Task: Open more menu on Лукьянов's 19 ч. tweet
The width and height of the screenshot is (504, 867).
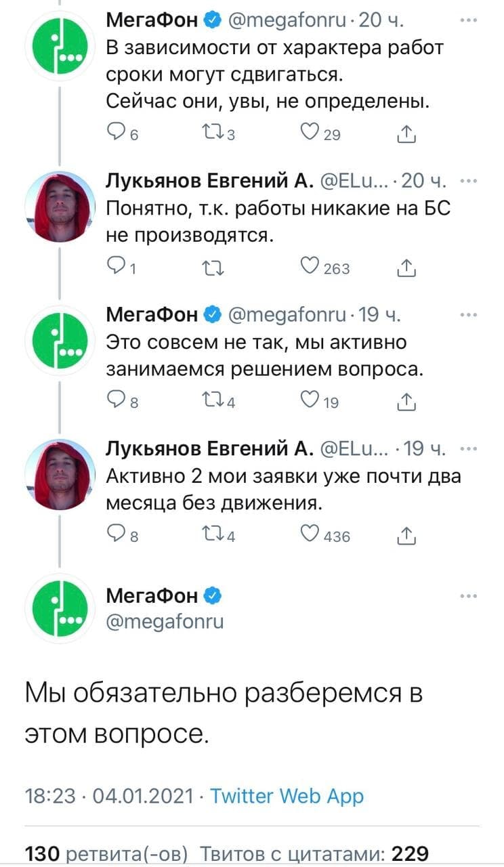Action: tap(468, 448)
